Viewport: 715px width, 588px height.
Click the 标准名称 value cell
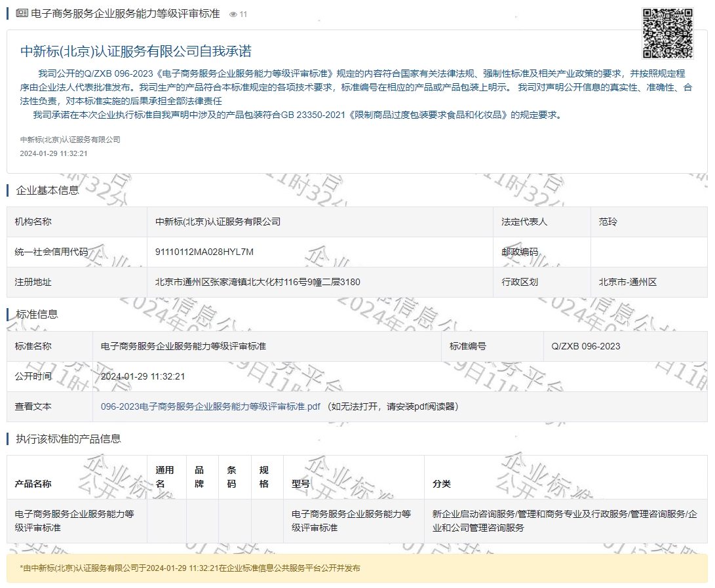coord(267,346)
